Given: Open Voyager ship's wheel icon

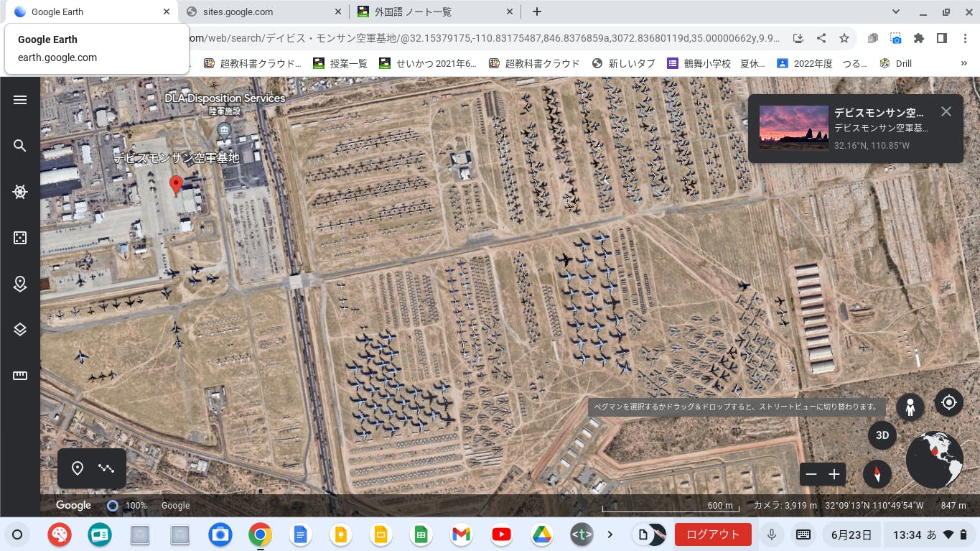Looking at the screenshot, I should pos(20,192).
